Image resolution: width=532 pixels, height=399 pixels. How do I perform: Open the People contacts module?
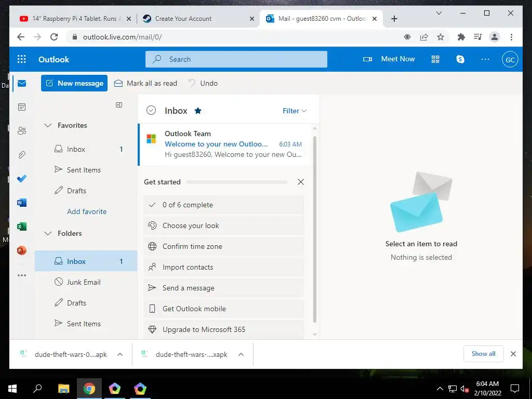click(22, 130)
